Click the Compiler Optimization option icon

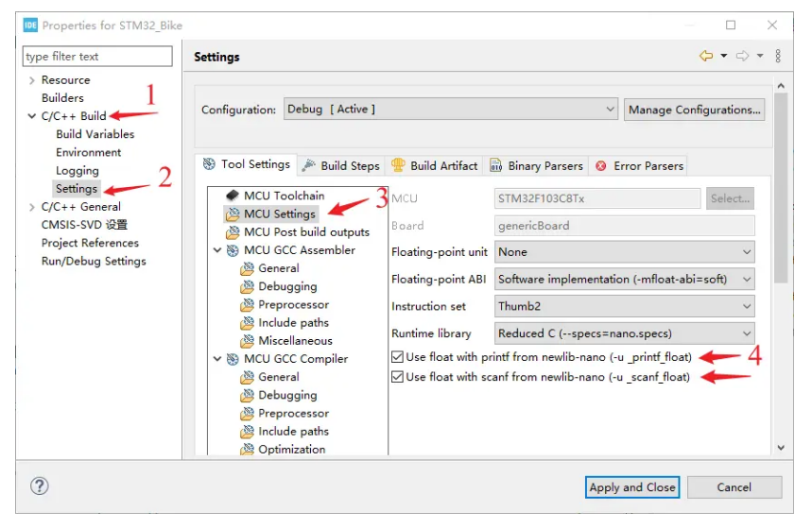pos(247,449)
